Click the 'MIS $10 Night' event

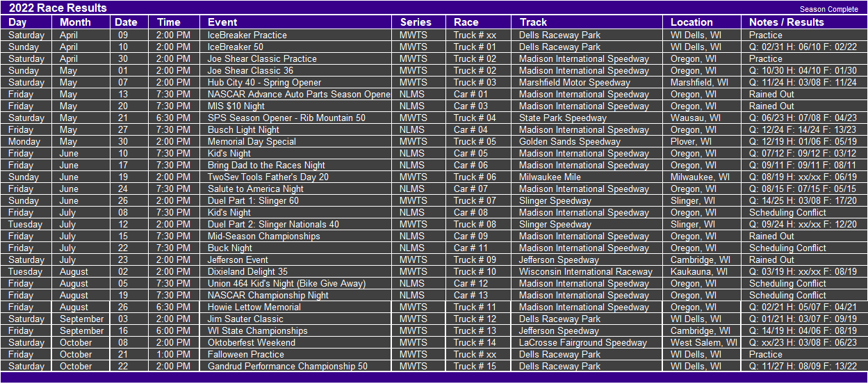pos(236,106)
